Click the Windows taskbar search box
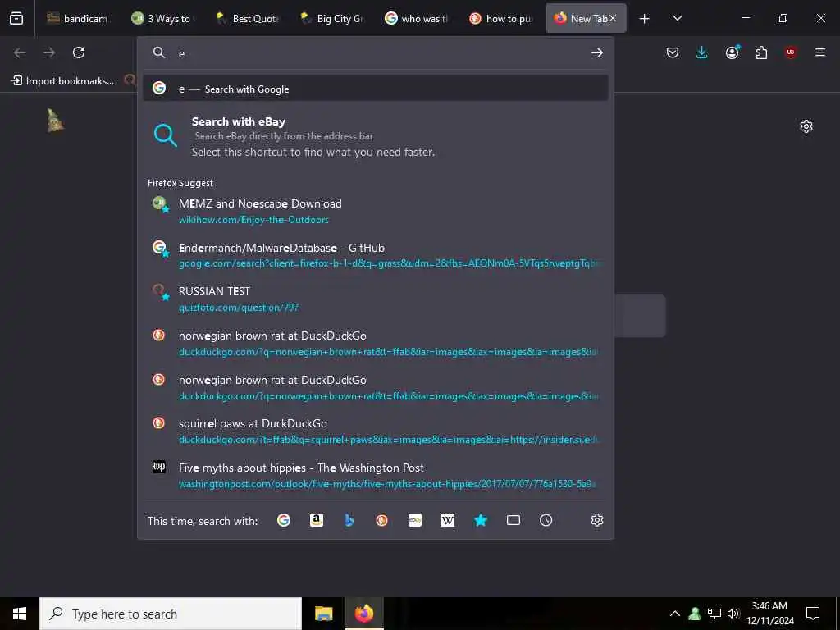 171,614
